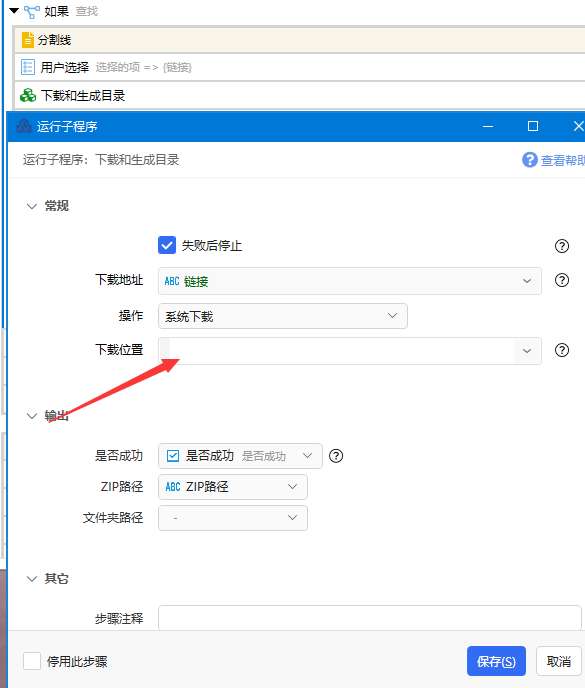
Task: Click the 步骤注释 text field
Action: pos(370,618)
